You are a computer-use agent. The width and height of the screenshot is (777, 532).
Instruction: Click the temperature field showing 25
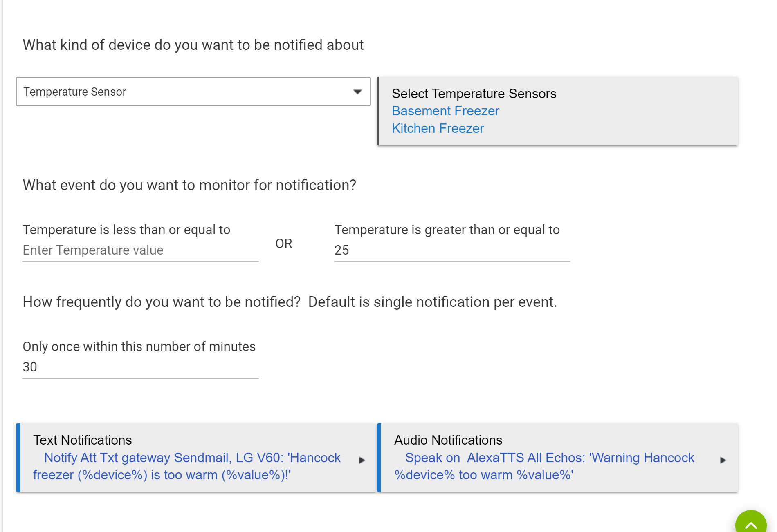[452, 250]
